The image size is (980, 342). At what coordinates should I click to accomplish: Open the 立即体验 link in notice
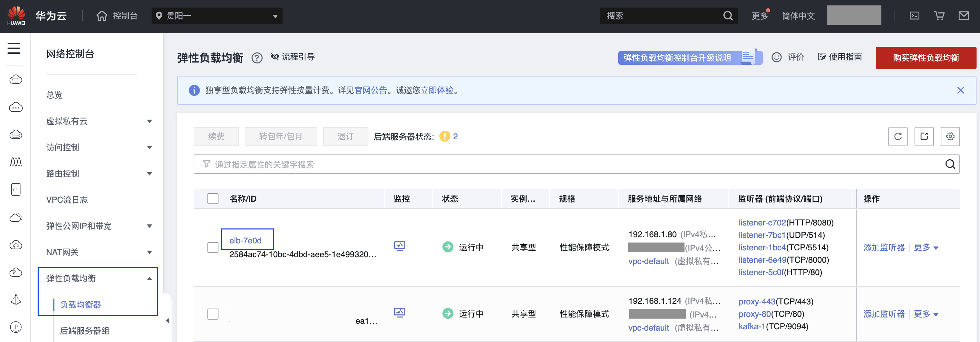pyautogui.click(x=437, y=90)
